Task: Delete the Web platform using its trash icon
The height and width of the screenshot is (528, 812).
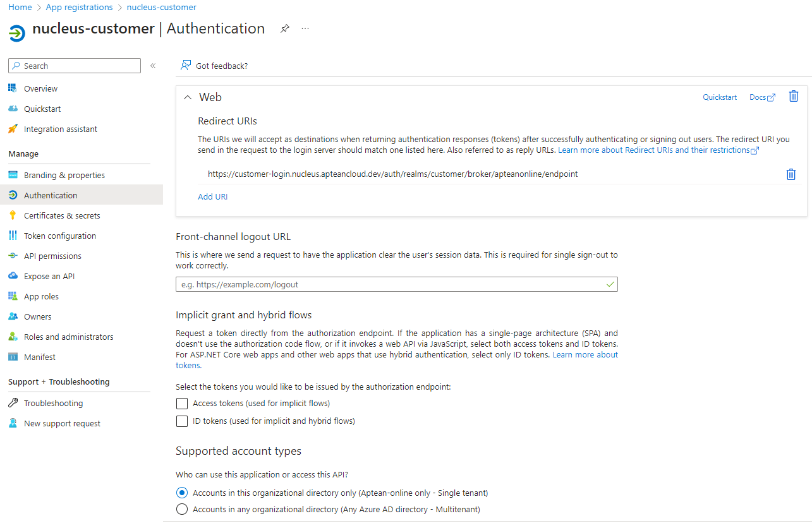Action: click(794, 97)
